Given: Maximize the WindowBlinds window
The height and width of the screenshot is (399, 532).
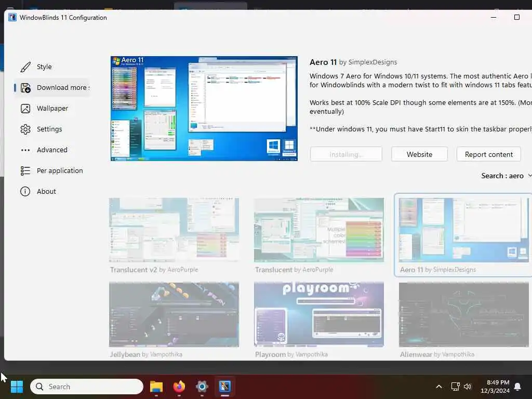Looking at the screenshot, I should 517,17.
